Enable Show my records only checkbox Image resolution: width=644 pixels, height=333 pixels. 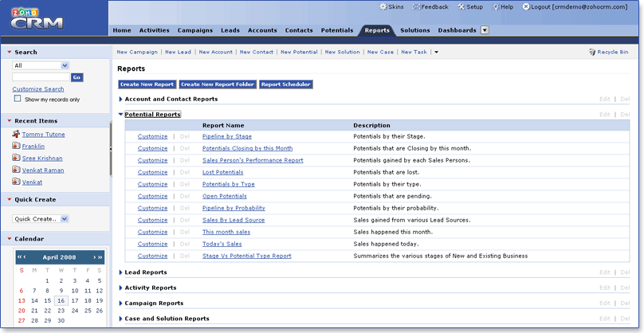pos(18,99)
